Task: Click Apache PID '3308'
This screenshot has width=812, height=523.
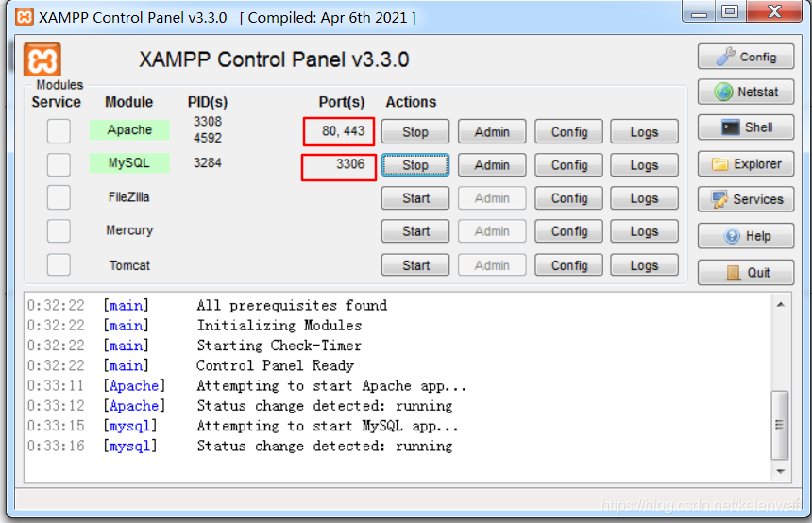Action: tap(208, 121)
